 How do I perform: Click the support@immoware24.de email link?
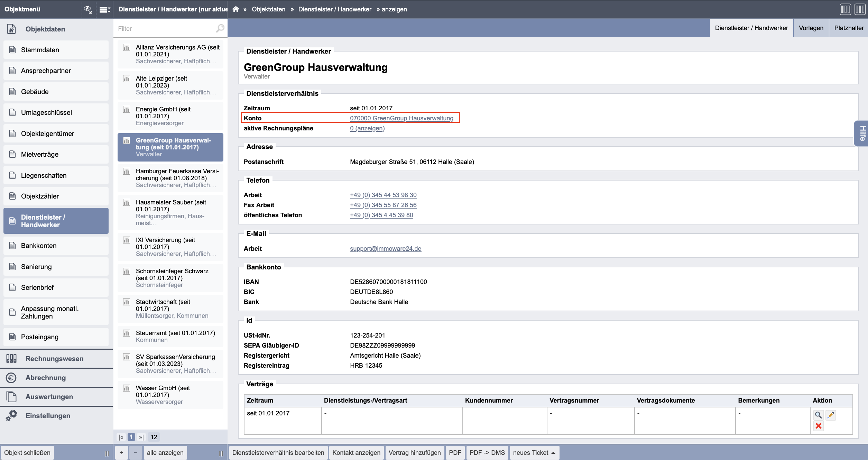point(386,249)
